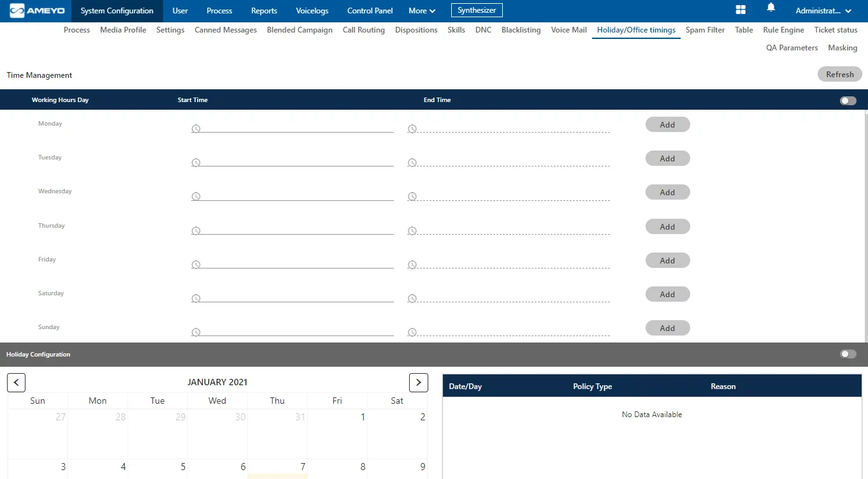This screenshot has height=479, width=868.
Task: Go to next month in calendar
Action: point(418,383)
